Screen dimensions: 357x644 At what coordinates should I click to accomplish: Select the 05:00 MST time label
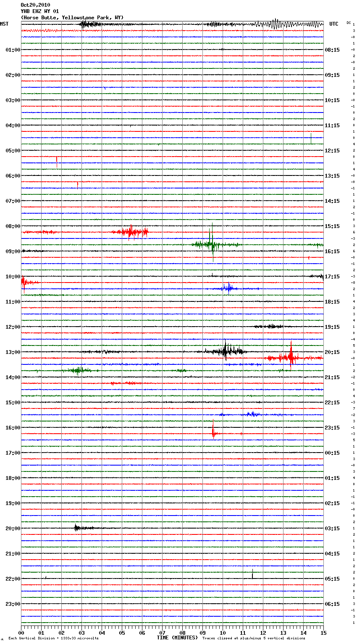[13, 151]
